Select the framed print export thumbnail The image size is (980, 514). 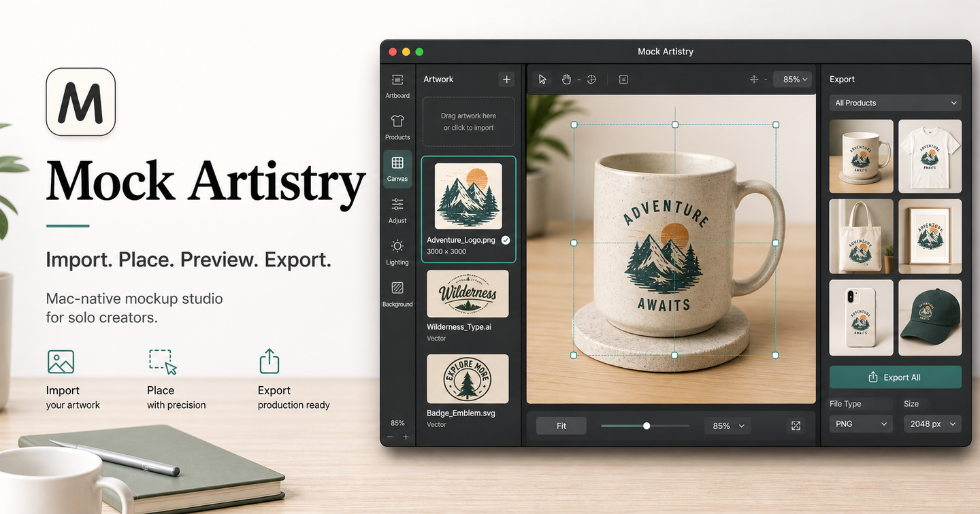[x=930, y=236]
